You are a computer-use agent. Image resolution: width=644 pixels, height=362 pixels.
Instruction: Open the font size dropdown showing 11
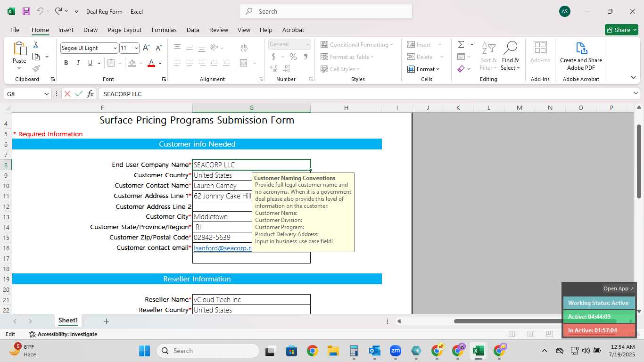(136, 48)
